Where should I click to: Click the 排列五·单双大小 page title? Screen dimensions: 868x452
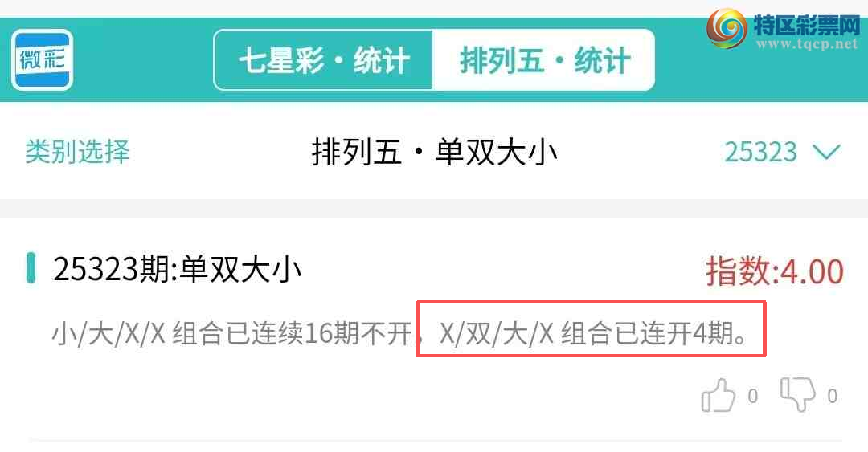tap(434, 153)
